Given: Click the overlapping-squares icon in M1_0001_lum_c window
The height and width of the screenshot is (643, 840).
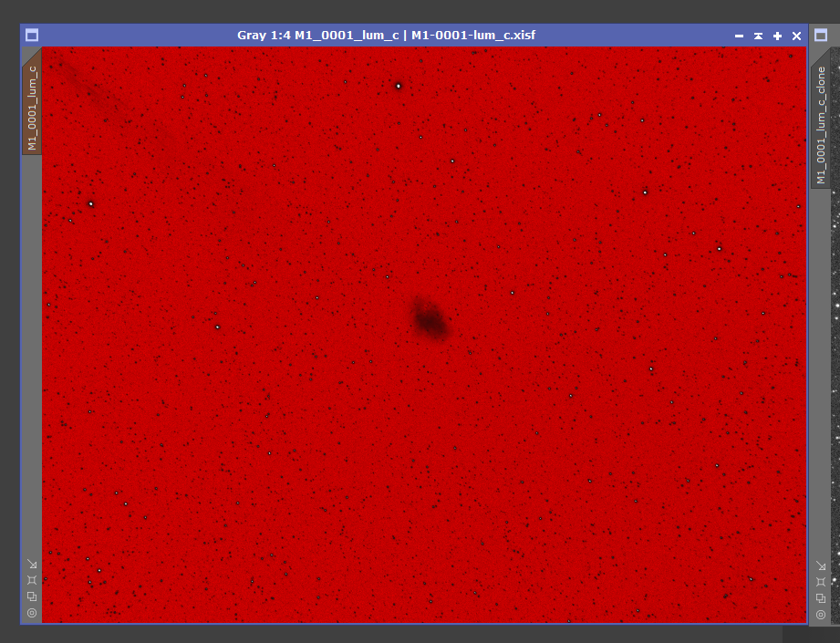Looking at the screenshot, I should click(32, 596).
